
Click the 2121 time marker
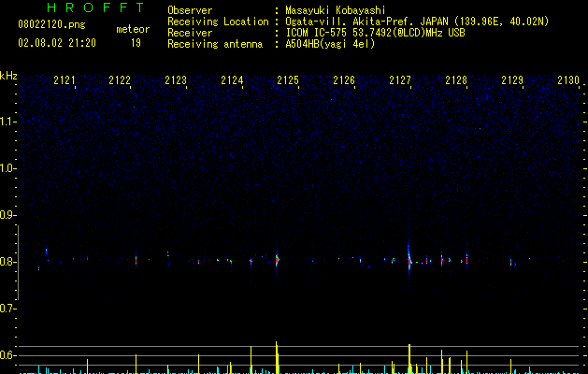[65, 80]
